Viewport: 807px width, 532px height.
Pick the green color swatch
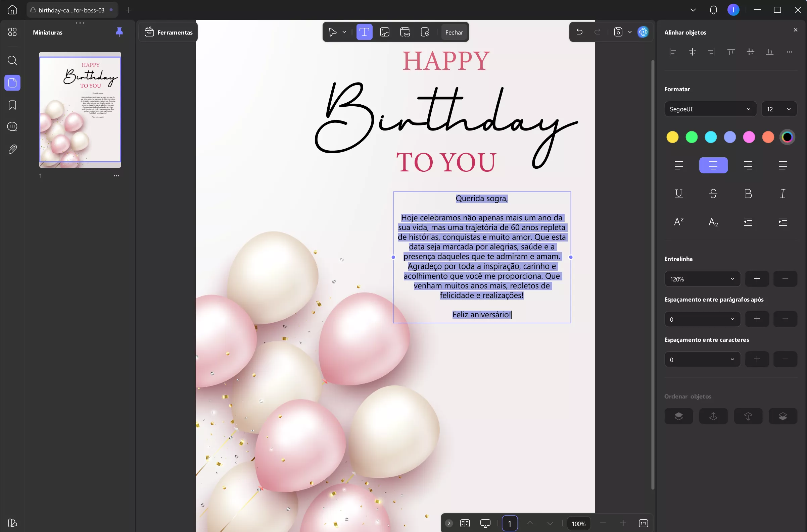pos(692,137)
